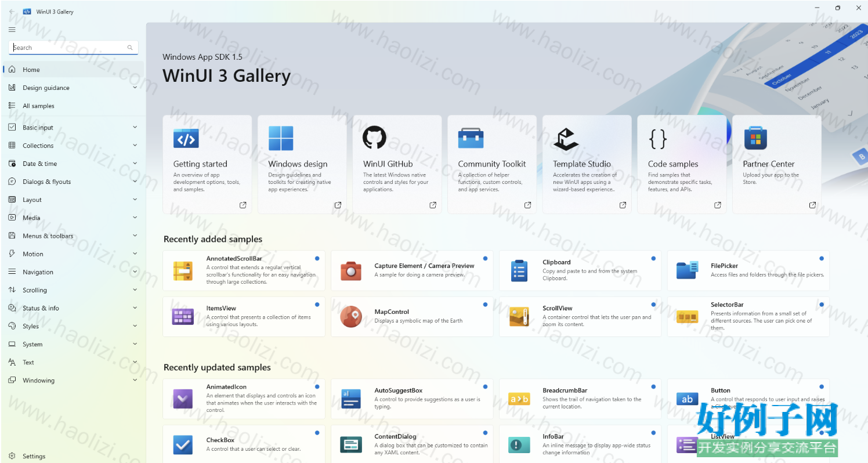Open the Home page
868x463 pixels.
point(73,70)
